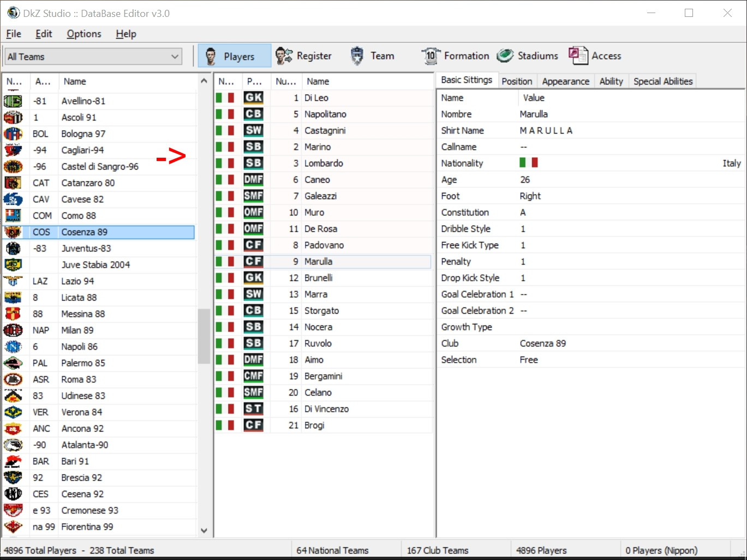Open the Stadiums section

pyautogui.click(x=528, y=56)
